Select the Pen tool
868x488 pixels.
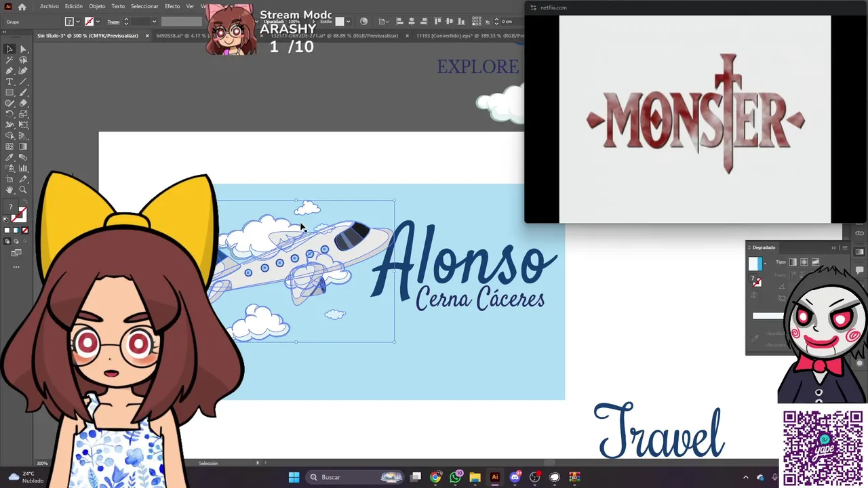click(9, 70)
